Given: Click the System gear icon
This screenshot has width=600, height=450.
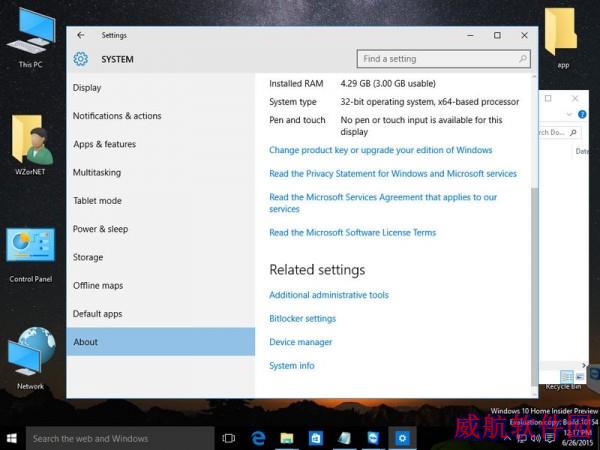Looking at the screenshot, I should [x=81, y=59].
